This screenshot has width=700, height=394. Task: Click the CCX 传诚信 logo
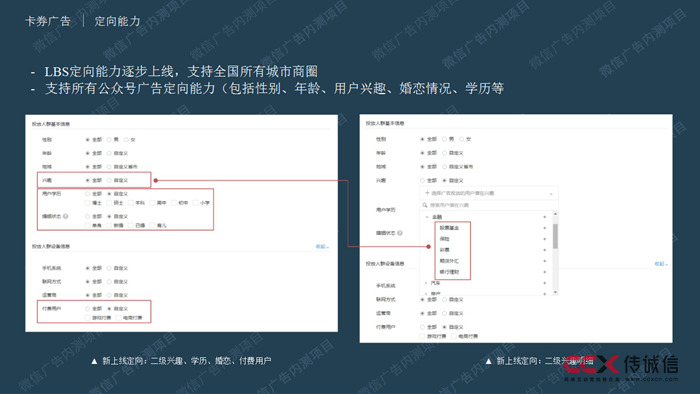tap(622, 367)
